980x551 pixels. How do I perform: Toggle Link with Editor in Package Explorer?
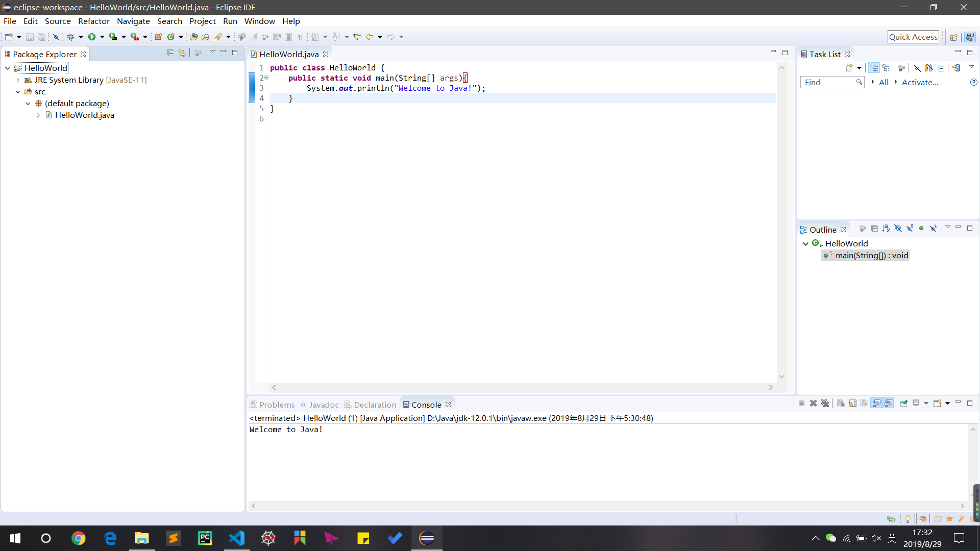pos(182,53)
